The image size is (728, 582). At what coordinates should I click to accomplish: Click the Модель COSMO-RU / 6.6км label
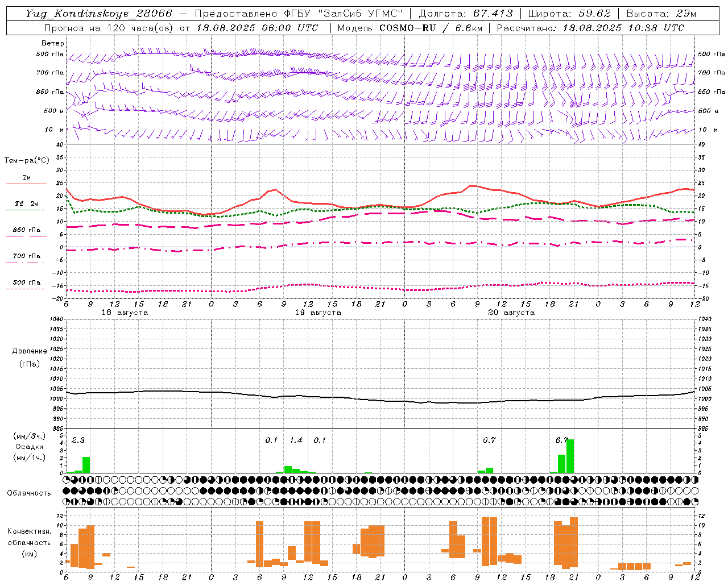coord(409,28)
